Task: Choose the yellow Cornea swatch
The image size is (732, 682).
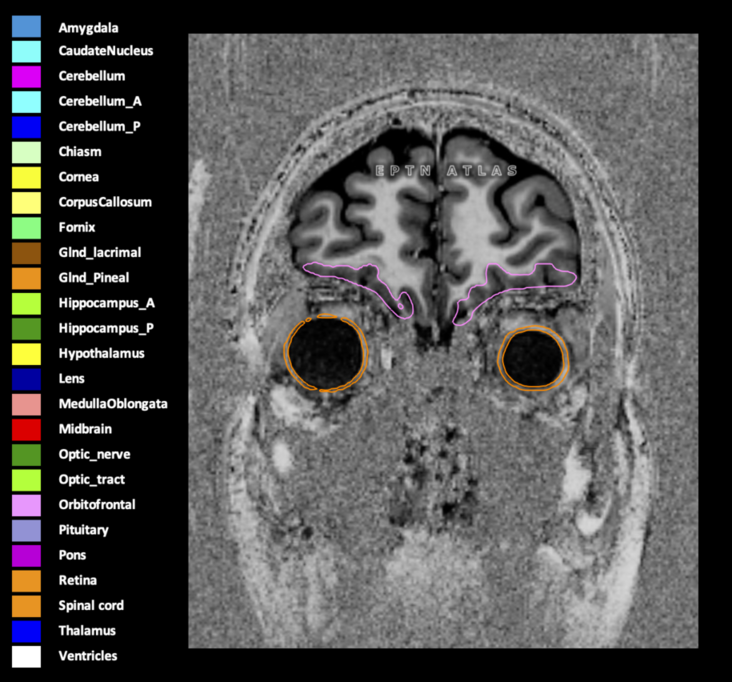Action: [26, 177]
